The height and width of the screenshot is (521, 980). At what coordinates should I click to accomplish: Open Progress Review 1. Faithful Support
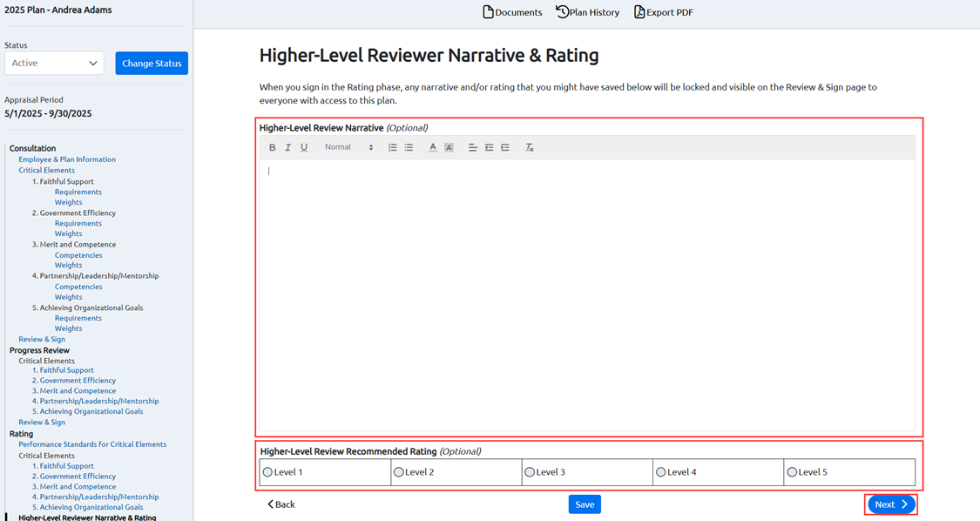[63, 370]
